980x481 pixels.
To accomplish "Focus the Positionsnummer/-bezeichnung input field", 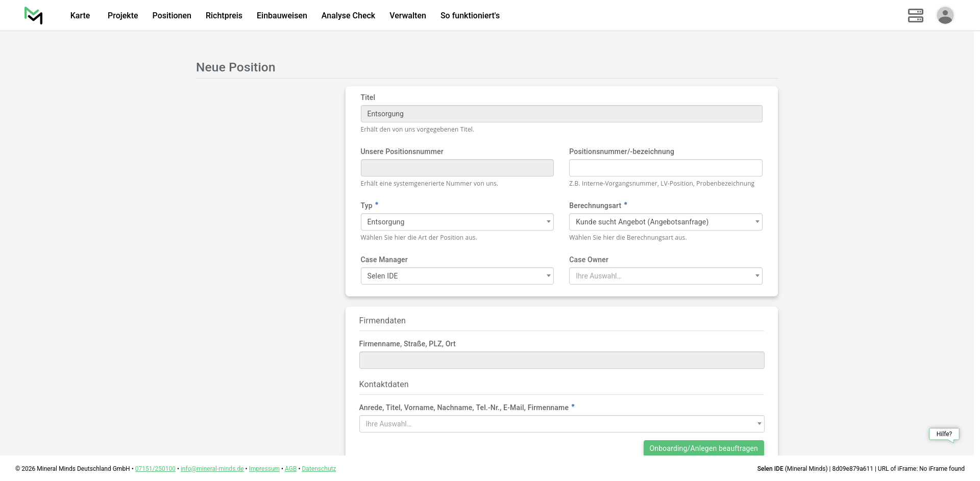I will click(x=665, y=168).
